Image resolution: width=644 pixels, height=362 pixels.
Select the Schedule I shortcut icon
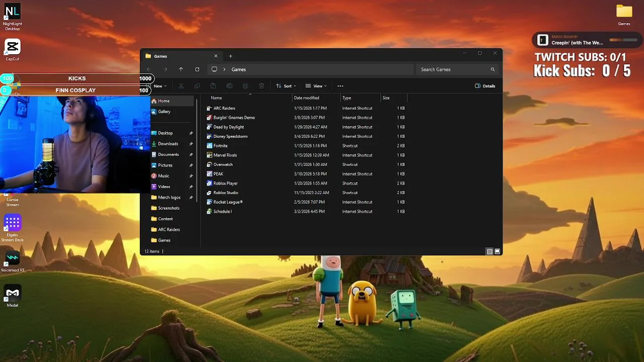[x=209, y=211]
